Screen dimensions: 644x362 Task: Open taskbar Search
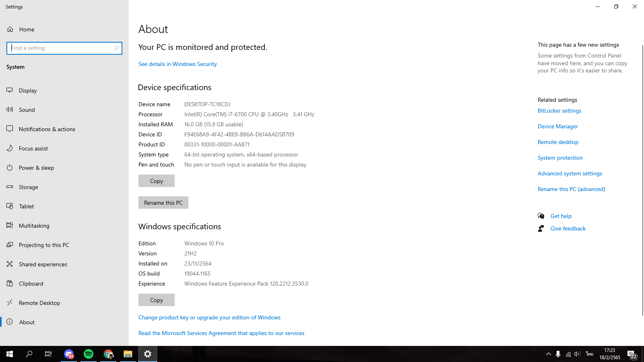coord(29,354)
